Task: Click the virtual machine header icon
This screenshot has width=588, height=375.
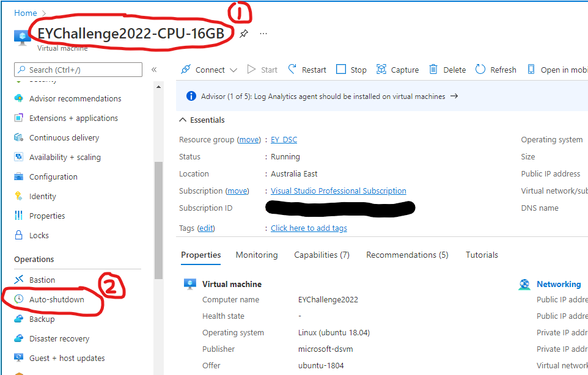Action: [x=22, y=37]
